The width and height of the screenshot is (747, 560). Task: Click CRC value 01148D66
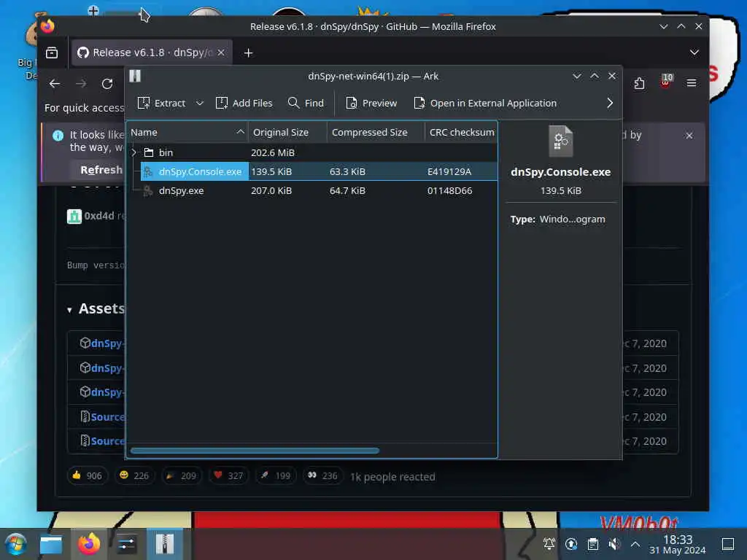point(449,190)
